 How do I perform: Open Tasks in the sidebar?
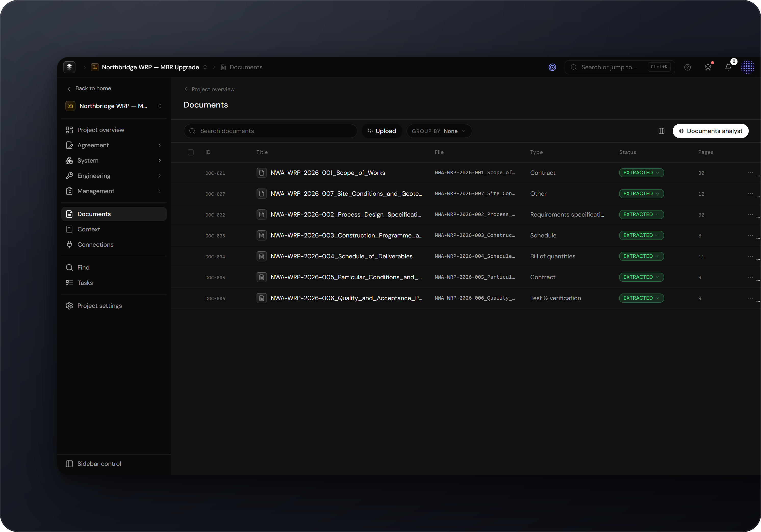pos(114,283)
